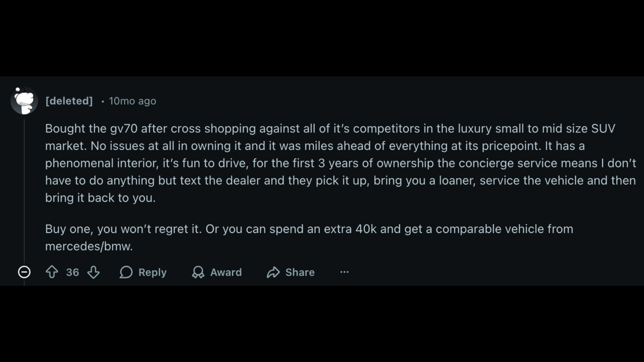This screenshot has width=644, height=362.
Task: Click the "Share" text label
Action: coord(300,273)
